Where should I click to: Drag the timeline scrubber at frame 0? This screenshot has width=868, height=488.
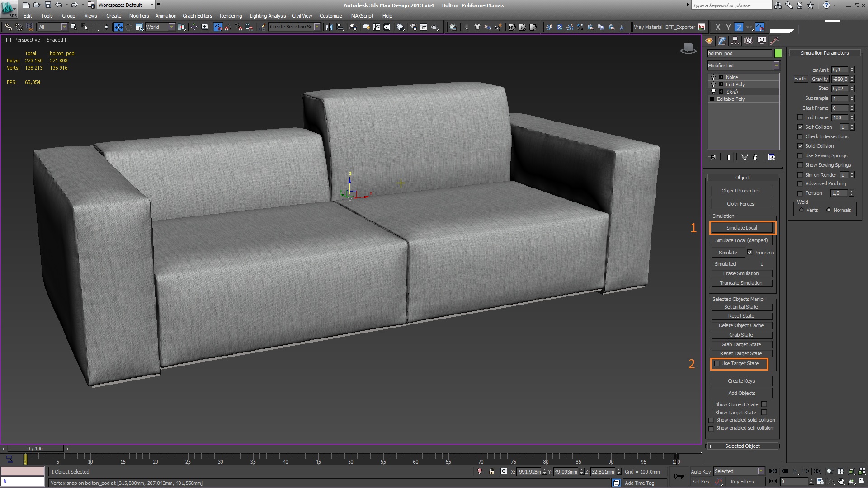[x=26, y=459]
